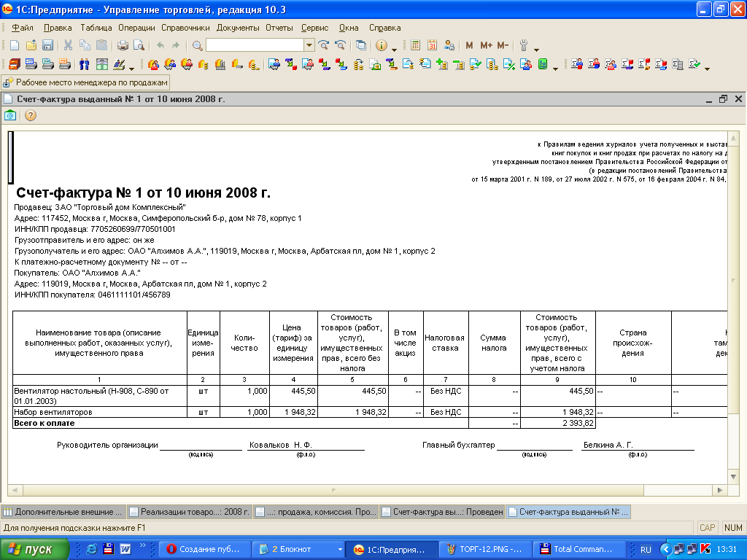This screenshot has height=560, width=747.
Task: Open the Документы menu
Action: pos(238,28)
